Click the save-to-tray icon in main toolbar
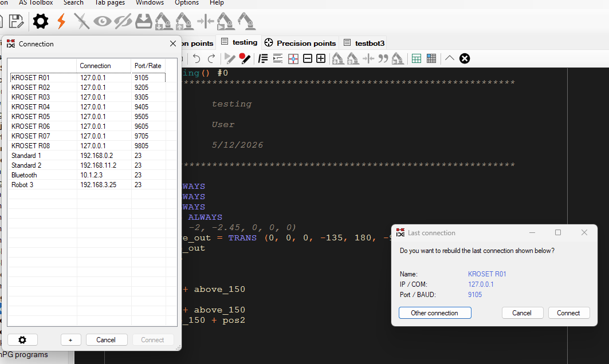The height and width of the screenshot is (364, 609). coord(144,21)
